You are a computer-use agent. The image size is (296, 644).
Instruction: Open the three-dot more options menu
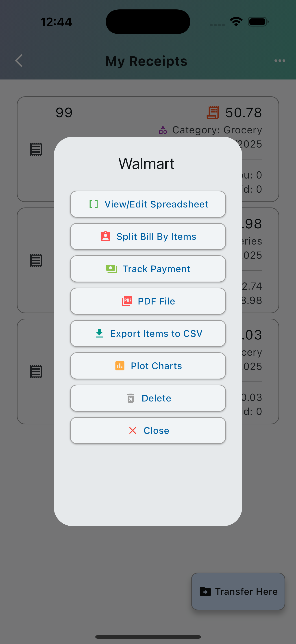280,61
